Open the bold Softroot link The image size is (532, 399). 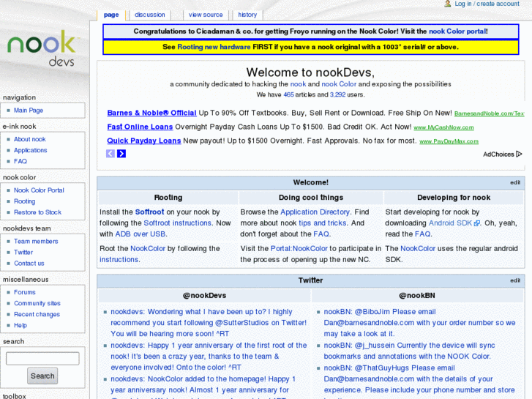coord(149,212)
